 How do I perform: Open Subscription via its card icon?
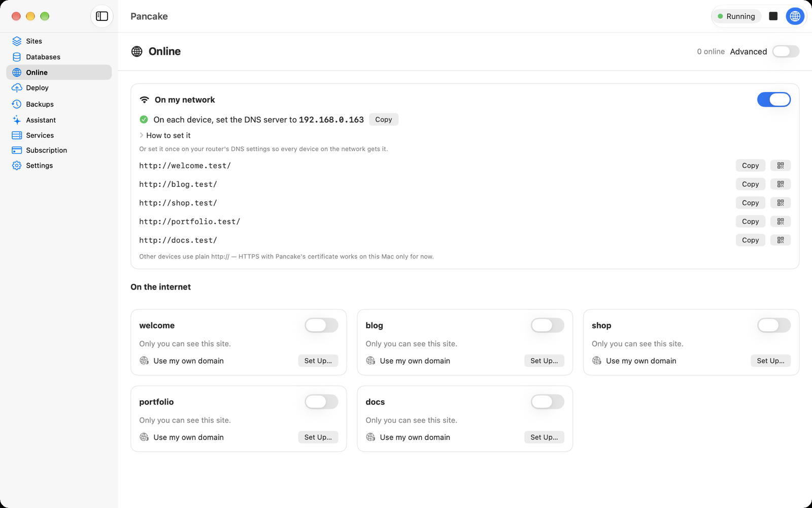pos(17,150)
